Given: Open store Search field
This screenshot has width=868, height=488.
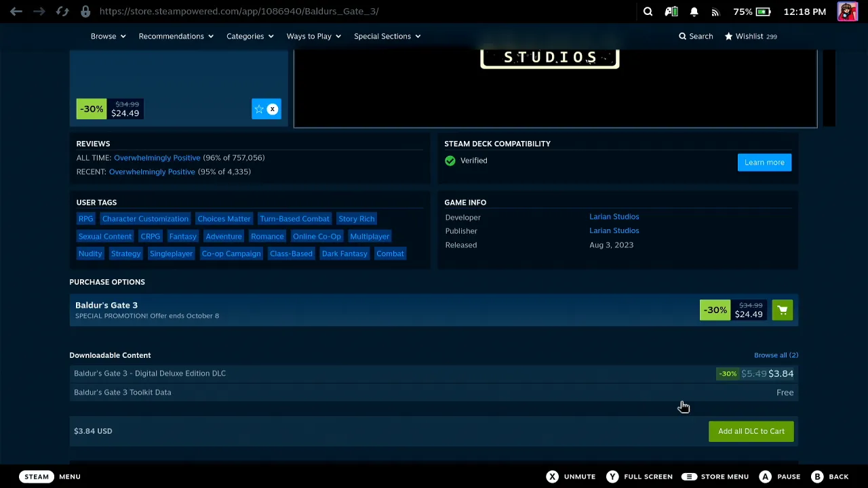Looking at the screenshot, I should [696, 37].
